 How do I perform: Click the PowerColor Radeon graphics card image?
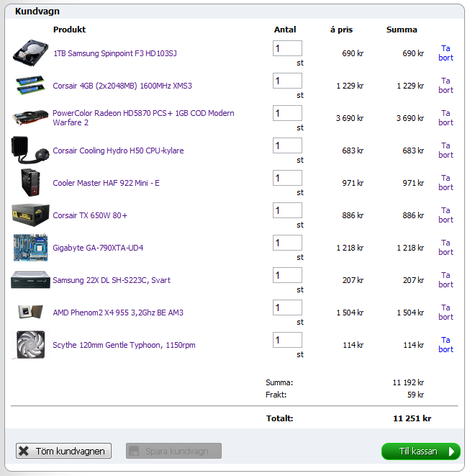coord(30,118)
